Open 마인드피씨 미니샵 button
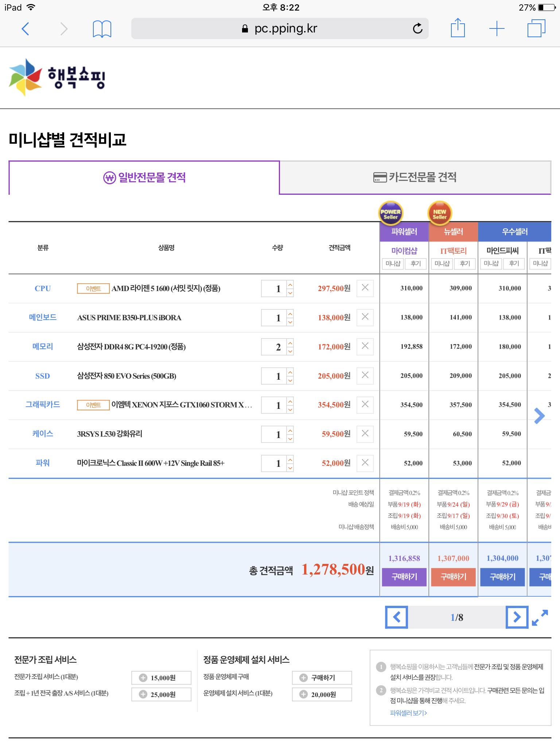The width and height of the screenshot is (560, 747). coord(491,263)
